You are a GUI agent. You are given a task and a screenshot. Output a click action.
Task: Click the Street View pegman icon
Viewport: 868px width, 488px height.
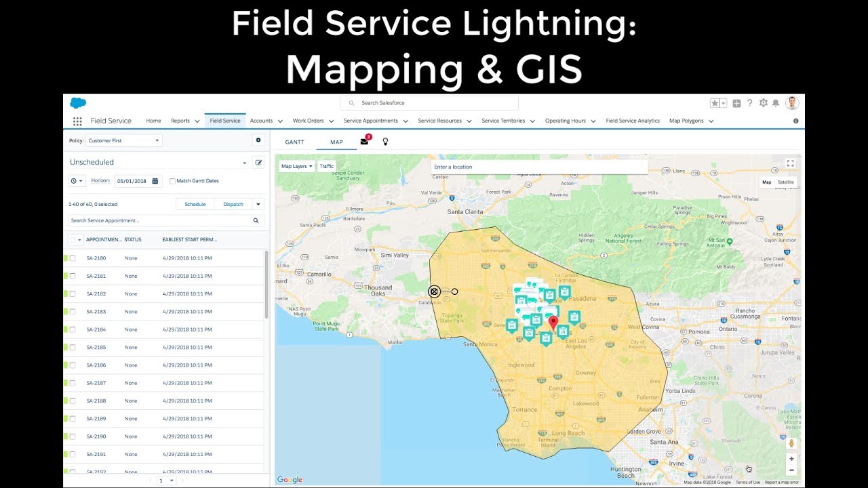791,443
